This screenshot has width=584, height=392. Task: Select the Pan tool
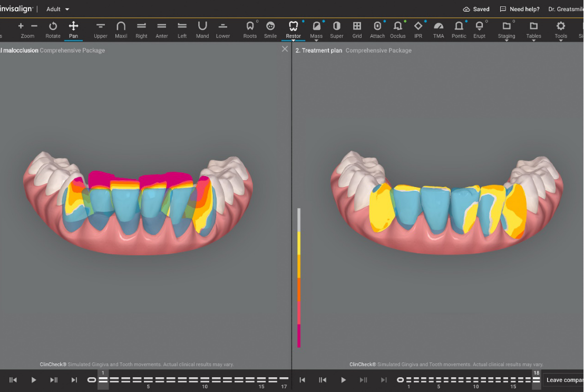tap(73, 30)
